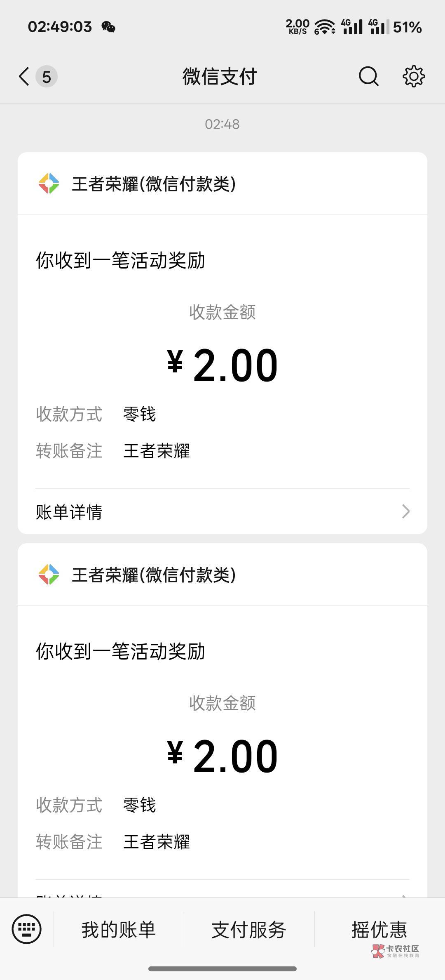Tap the bottom home gesture bar
The width and height of the screenshot is (445, 980).
(222, 968)
